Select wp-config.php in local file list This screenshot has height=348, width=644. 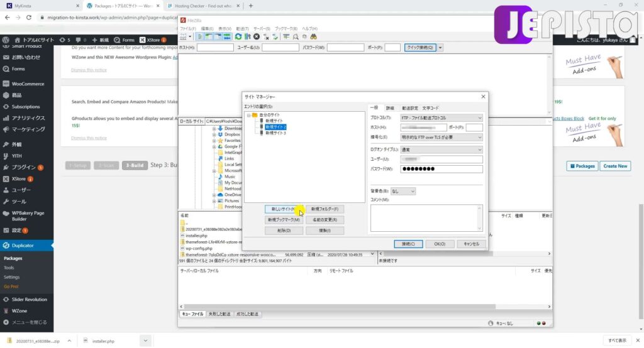pyautogui.click(x=199, y=249)
